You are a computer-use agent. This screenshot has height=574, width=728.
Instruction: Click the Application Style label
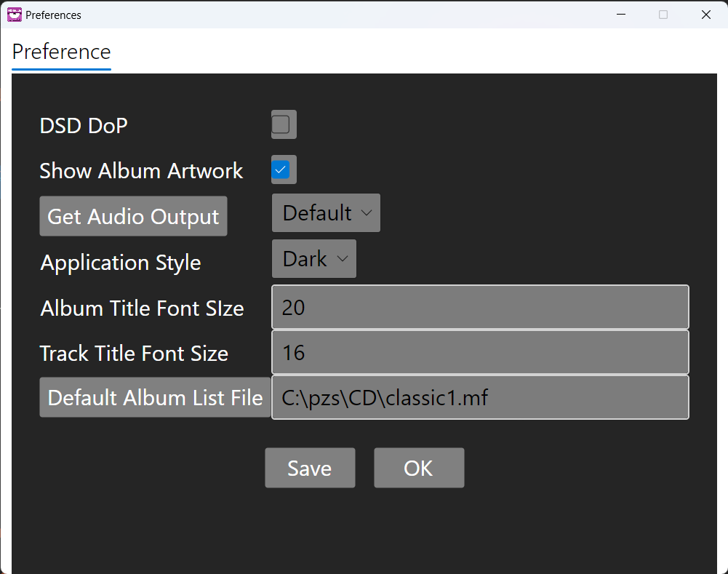point(121,263)
